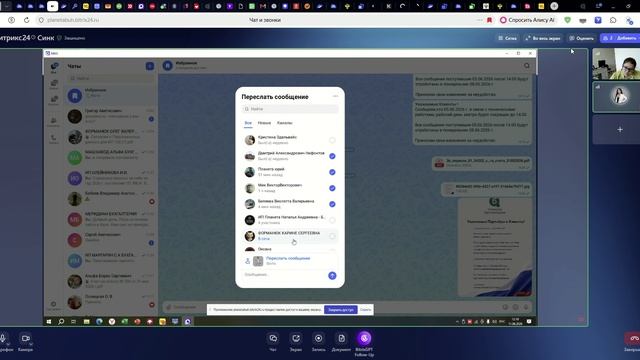The width and height of the screenshot is (640, 360).
Task: Switch to the Новые tab
Action: point(264,123)
